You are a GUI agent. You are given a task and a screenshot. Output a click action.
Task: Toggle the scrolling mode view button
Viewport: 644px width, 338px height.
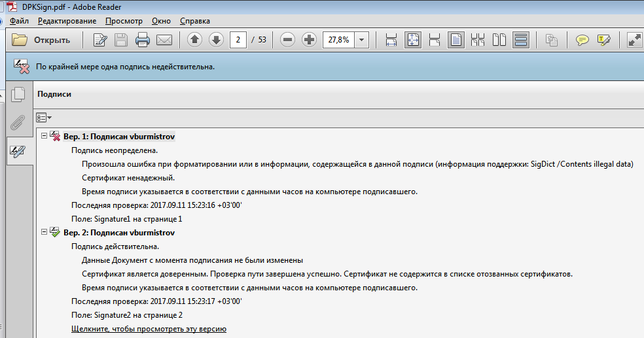[x=521, y=40]
